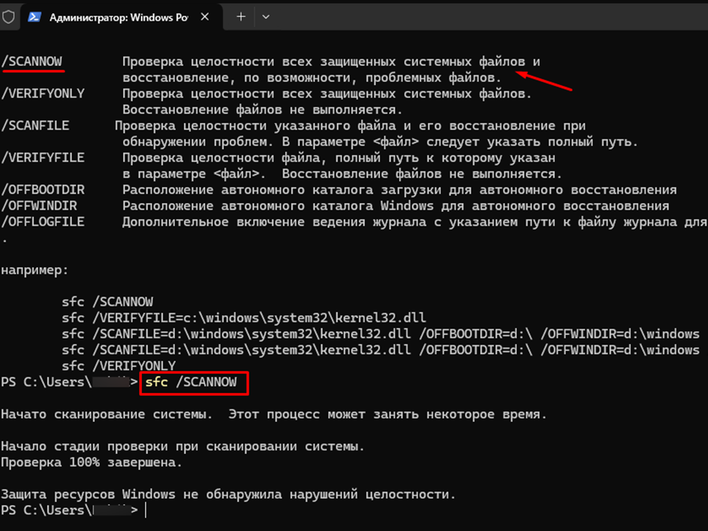Click the /VERIFYFILE parameter text
The image size is (708, 531).
pos(43,158)
